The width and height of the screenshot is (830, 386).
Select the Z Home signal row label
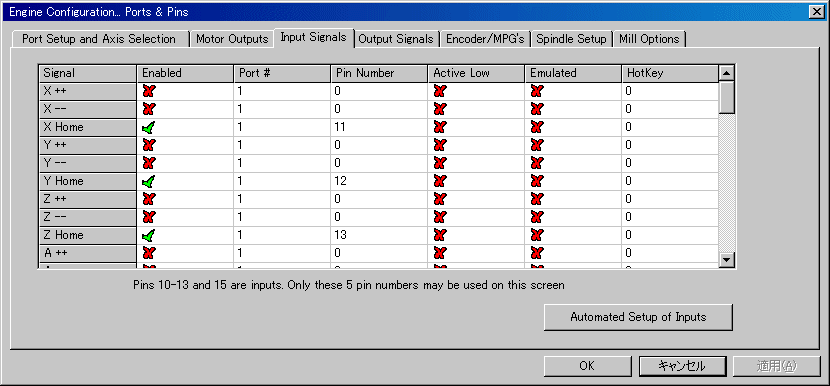tap(87, 235)
